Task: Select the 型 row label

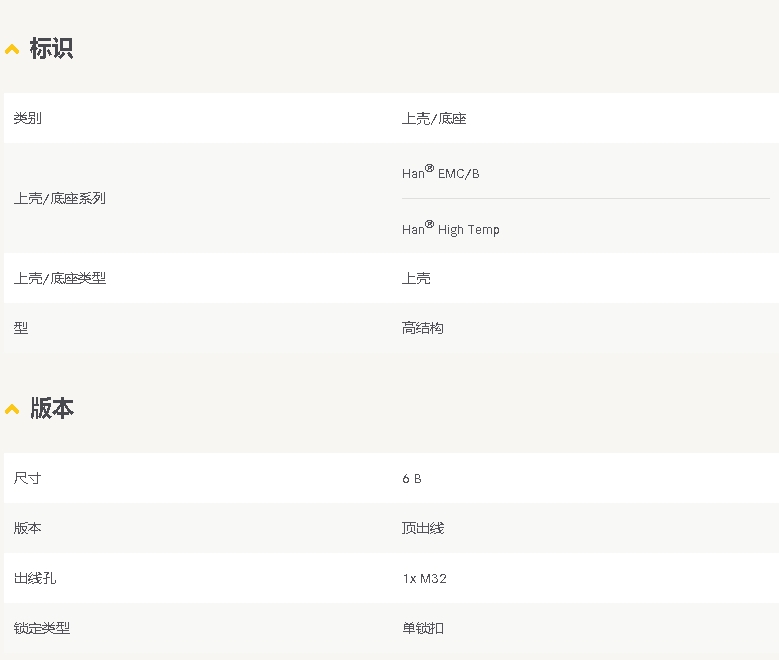Action: click(x=20, y=328)
